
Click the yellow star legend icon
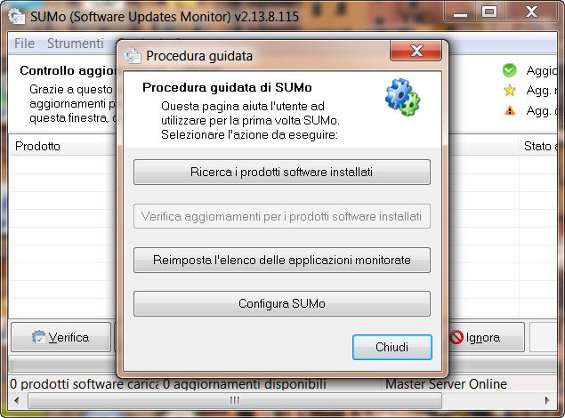510,90
